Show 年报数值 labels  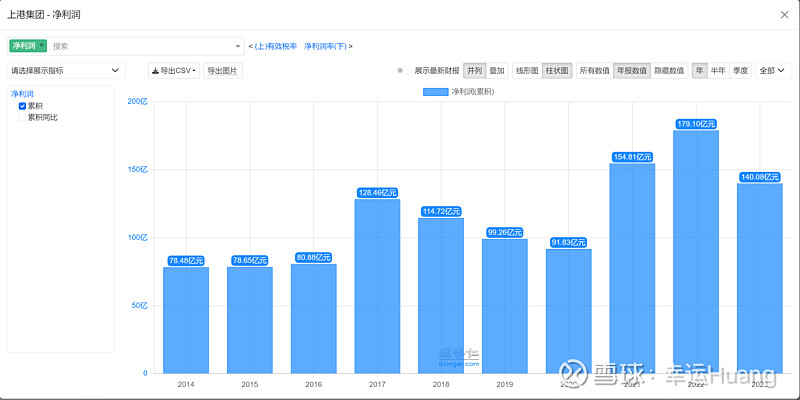(632, 71)
